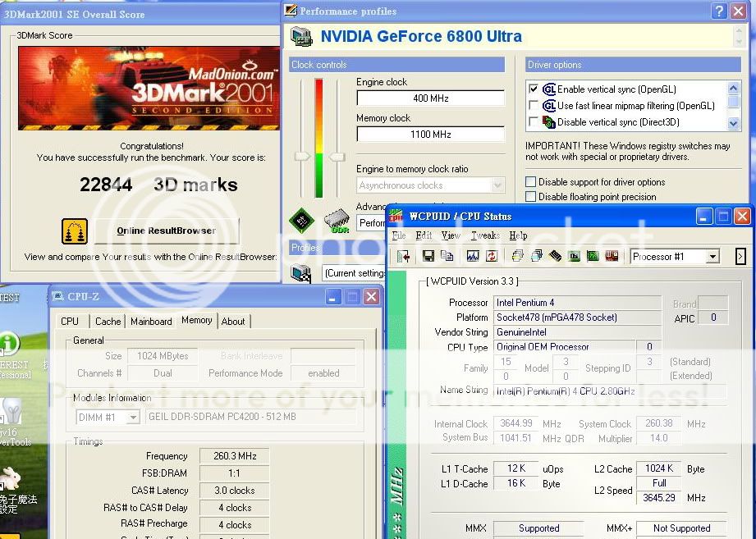Click the memory module icon in WCPUID toolbar
The height and width of the screenshot is (539, 756).
556,257
